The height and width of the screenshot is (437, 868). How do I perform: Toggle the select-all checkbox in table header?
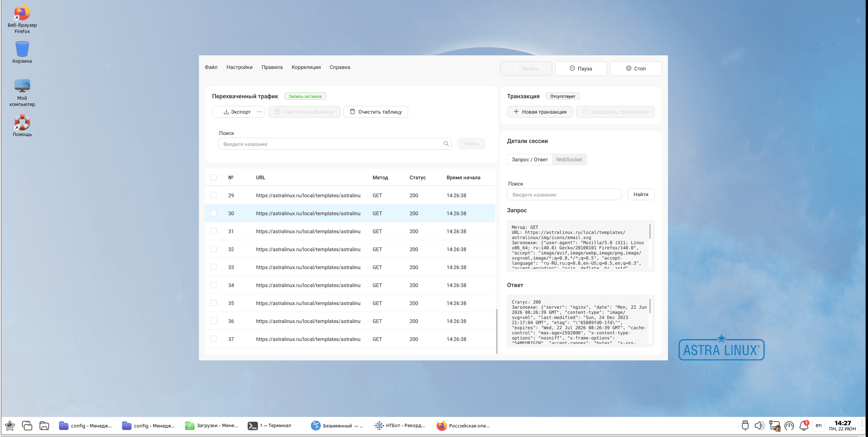pyautogui.click(x=214, y=177)
